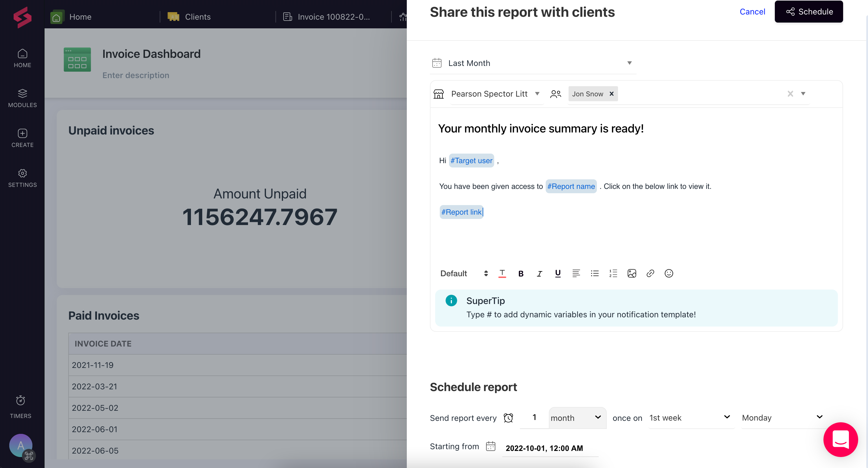Remove Jon Snow from recipients
This screenshot has height=468, width=868.
[612, 94]
